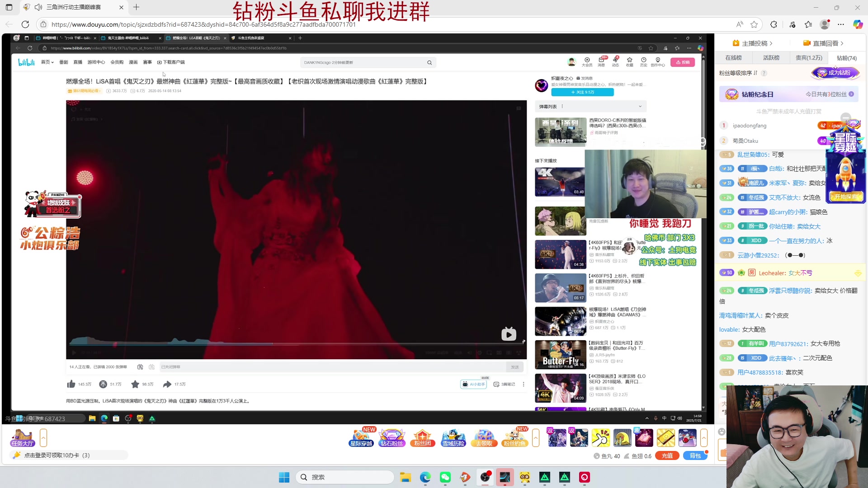The height and width of the screenshot is (488, 868).
Task: Open 钻石粉丝 icon in bottom bar
Action: (392, 438)
